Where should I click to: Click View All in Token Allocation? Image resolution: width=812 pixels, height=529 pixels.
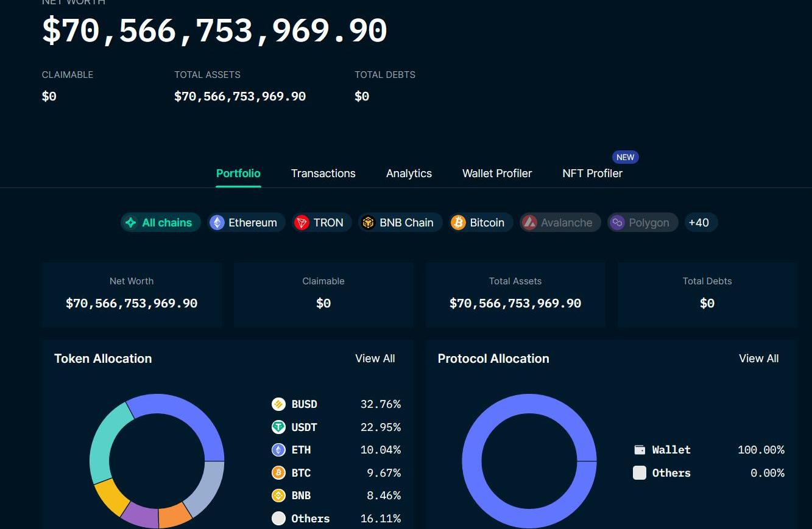coord(375,359)
